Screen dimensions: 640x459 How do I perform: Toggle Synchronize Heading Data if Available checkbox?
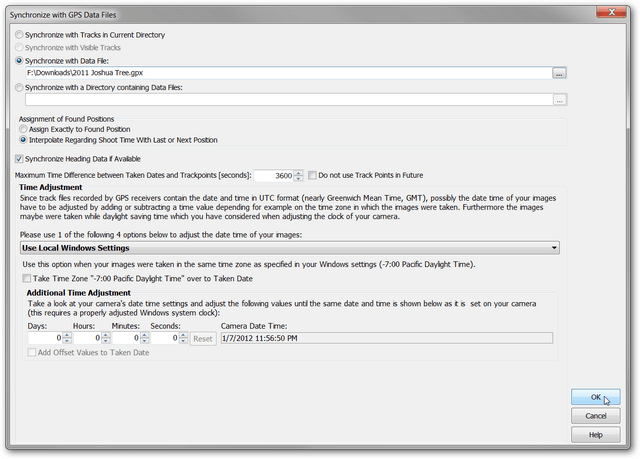tap(19, 158)
